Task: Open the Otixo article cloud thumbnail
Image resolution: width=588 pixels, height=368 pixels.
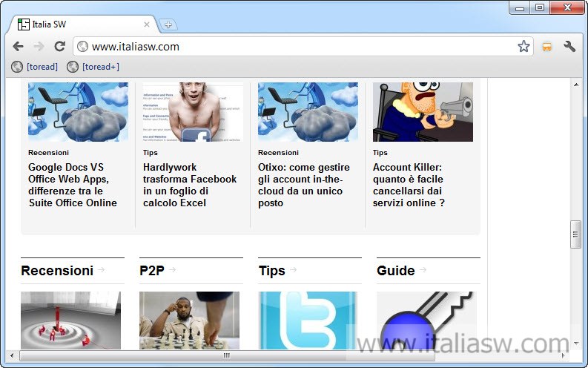Action: 308,112
